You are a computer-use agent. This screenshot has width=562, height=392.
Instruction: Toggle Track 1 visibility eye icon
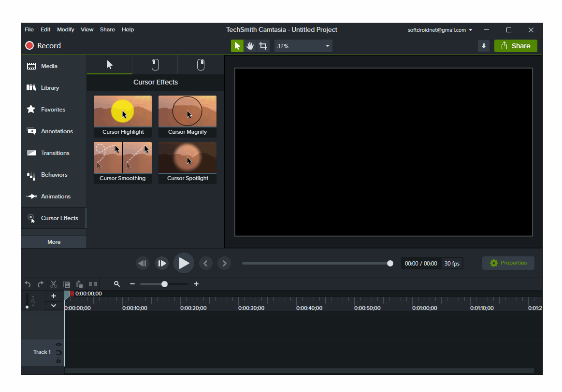[x=58, y=344]
